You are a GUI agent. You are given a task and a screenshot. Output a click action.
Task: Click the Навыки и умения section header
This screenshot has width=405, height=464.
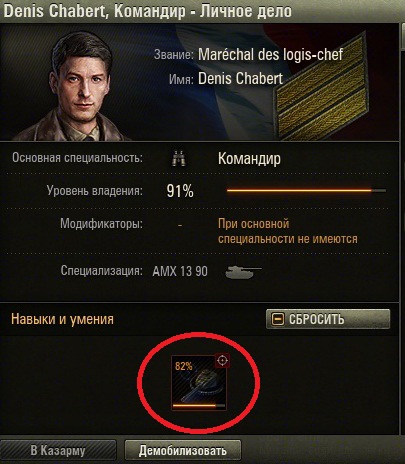(x=62, y=319)
